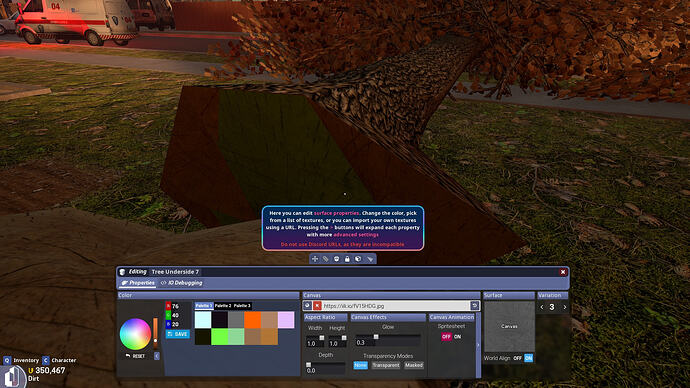Go to previous surface variation
This screenshot has width=690, height=388.
pyautogui.click(x=542, y=307)
